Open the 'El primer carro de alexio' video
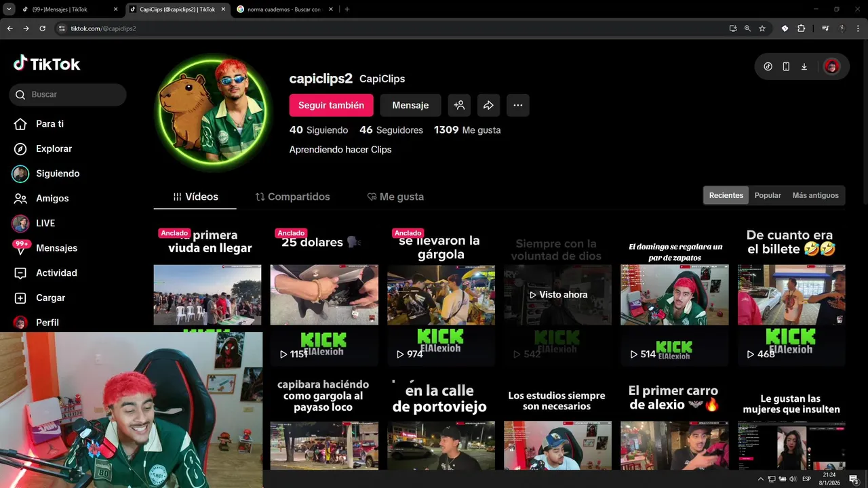The image size is (868, 488). (675, 424)
